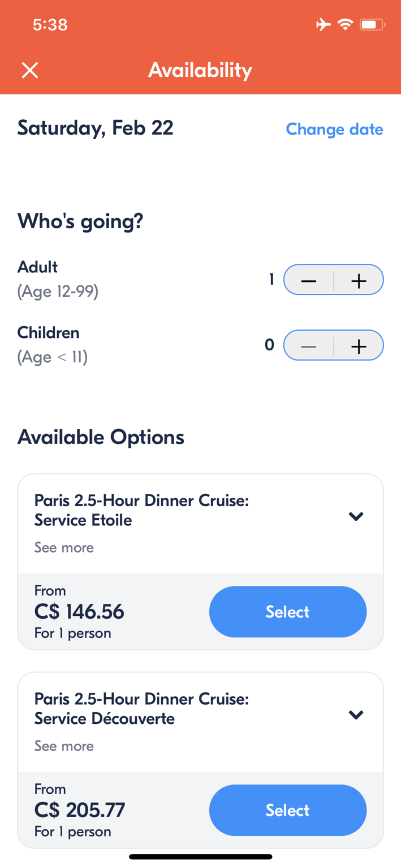The width and height of the screenshot is (401, 868).
Task: Select the C$ 205.77 dinner cruise
Action: coord(287,810)
